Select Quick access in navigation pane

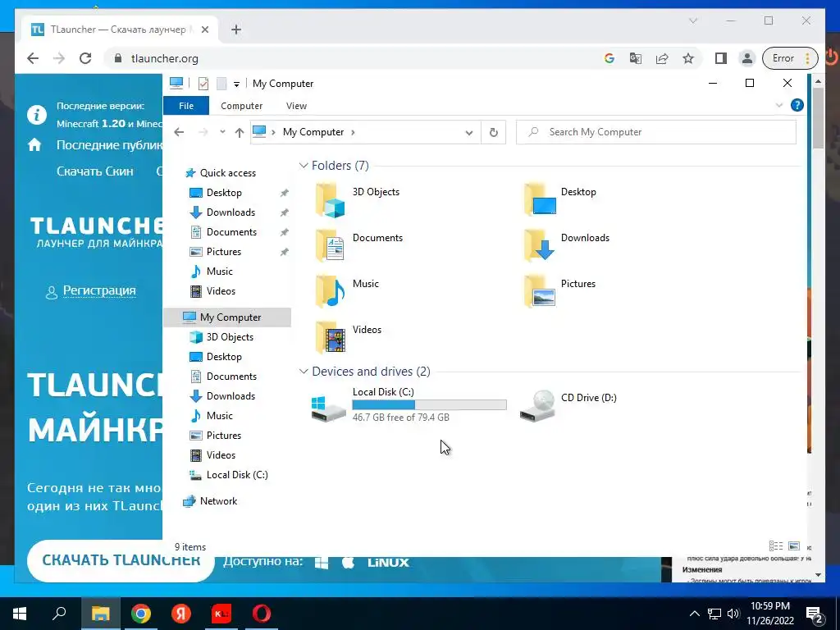click(x=227, y=173)
